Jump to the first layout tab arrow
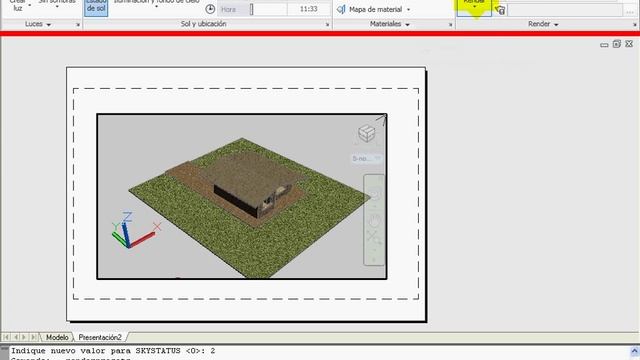 click(x=6, y=337)
